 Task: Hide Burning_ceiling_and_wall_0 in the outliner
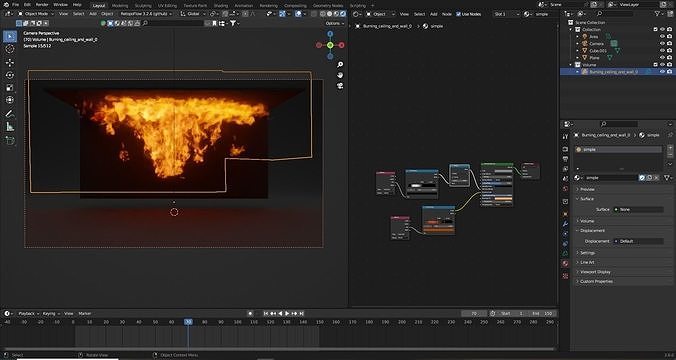pos(662,72)
